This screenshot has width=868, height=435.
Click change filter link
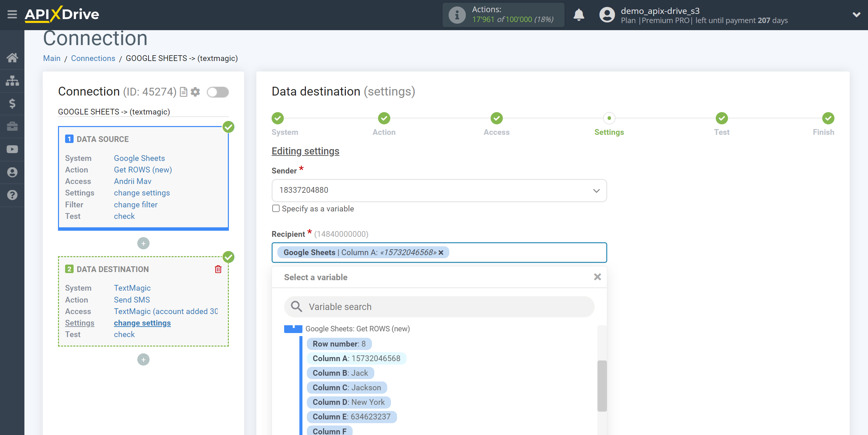[136, 205]
